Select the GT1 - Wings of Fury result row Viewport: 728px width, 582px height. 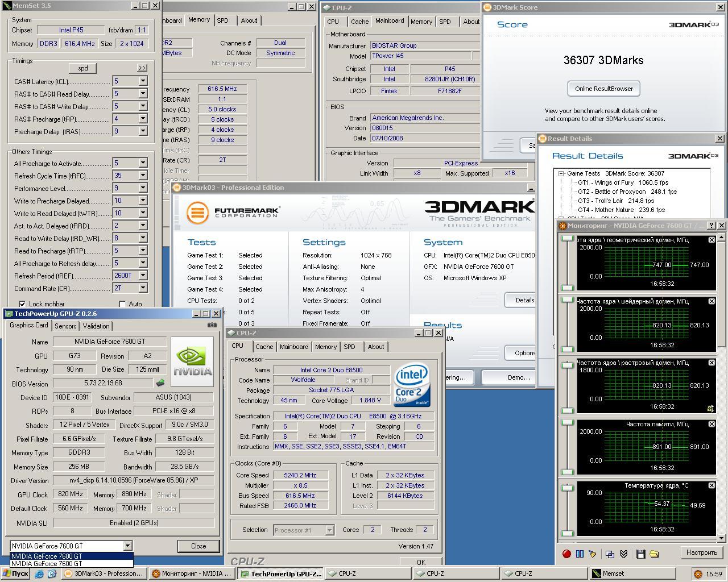click(x=623, y=182)
